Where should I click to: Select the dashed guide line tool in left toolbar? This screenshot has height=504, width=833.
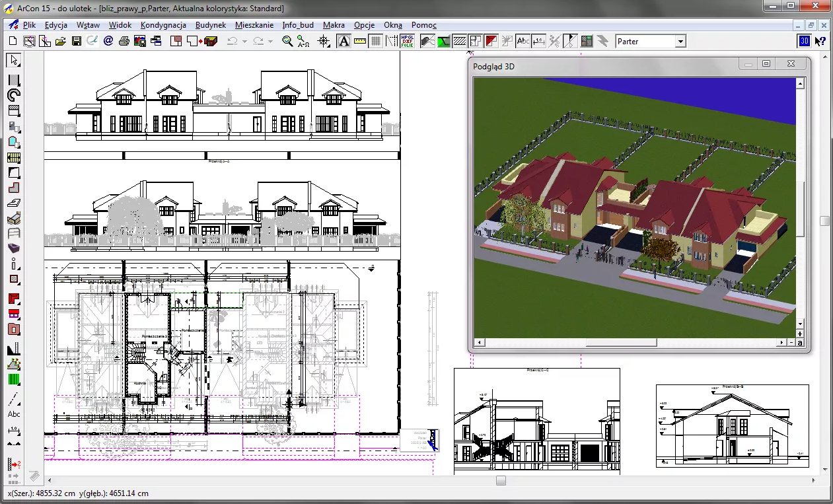tap(14, 398)
